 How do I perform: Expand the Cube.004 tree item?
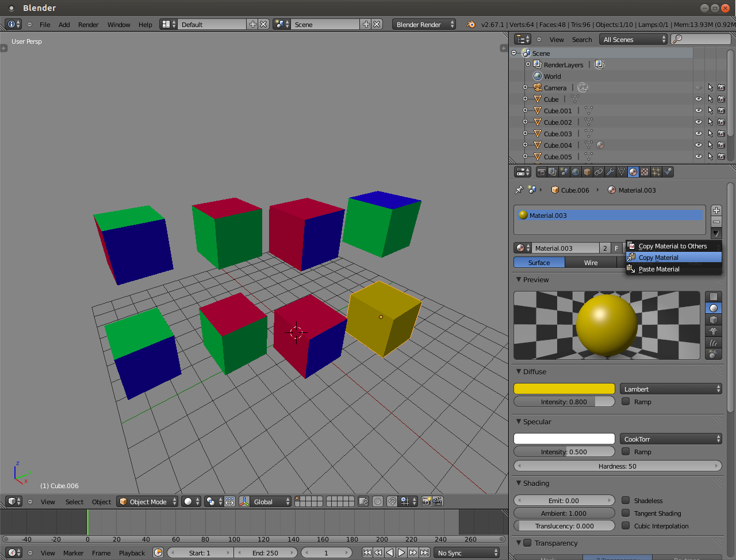point(525,145)
